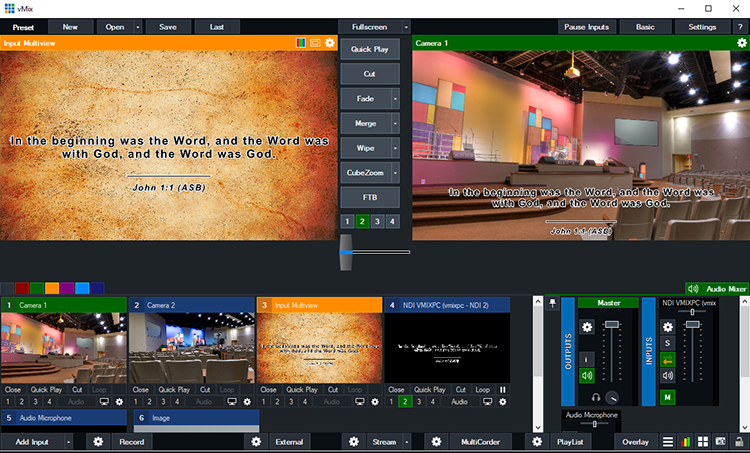Viewport: 750px width, 453px height.
Task: Expand the Add Input dropdown arrow
Action: (68, 441)
